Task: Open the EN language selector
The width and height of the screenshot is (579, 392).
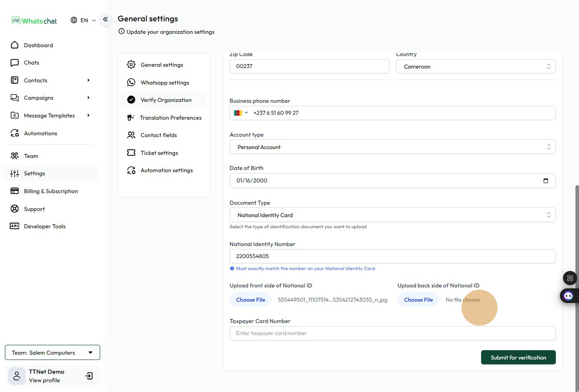Action: 83,20
